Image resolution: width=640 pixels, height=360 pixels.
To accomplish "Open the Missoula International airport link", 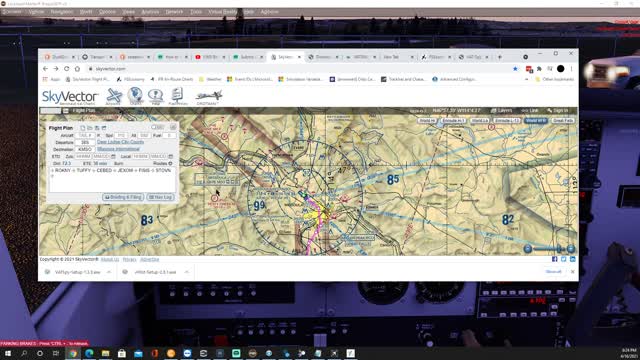I will (118, 149).
